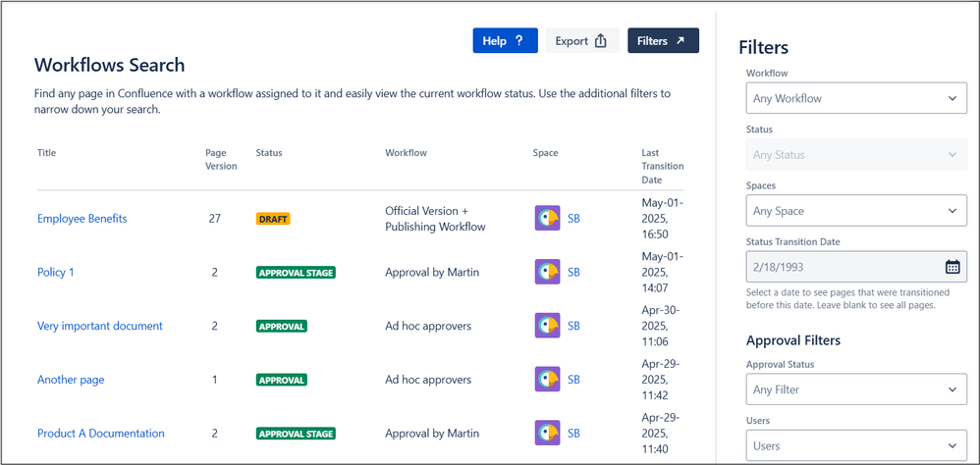
Task: Click APPROVAL badge in Another page row
Action: [281, 380]
